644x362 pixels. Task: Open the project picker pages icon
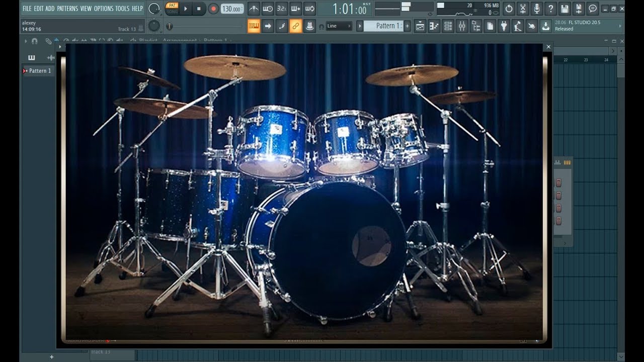tap(490, 26)
